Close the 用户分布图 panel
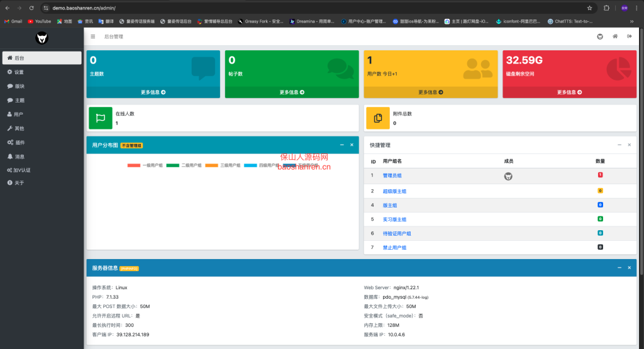The width and height of the screenshot is (644, 349). point(352,145)
